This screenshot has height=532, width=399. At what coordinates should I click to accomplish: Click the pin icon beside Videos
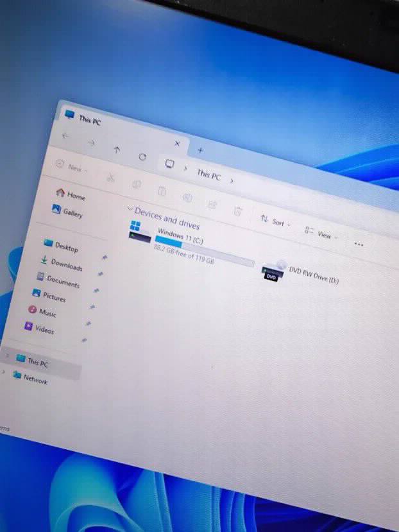coord(84,340)
